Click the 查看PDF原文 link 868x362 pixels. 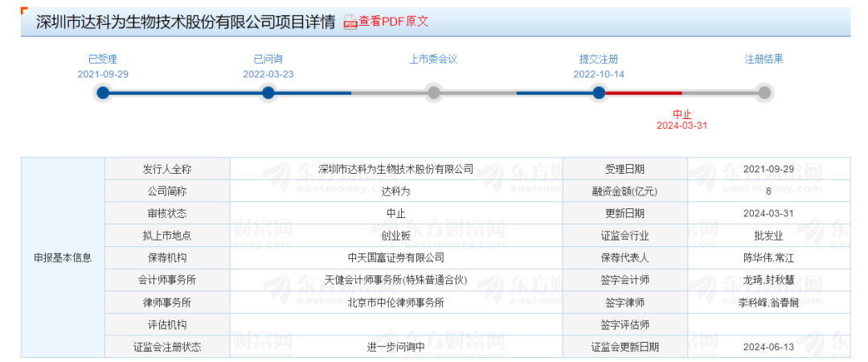pos(394,22)
